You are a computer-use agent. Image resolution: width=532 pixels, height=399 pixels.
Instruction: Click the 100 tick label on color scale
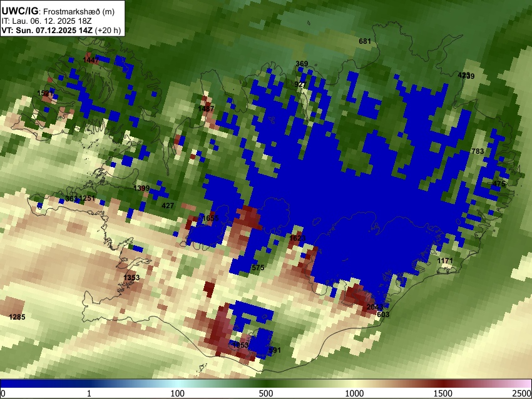point(178,393)
